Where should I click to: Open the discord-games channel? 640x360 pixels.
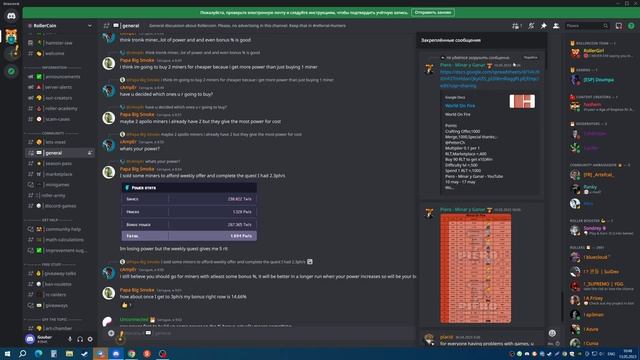pos(60,206)
